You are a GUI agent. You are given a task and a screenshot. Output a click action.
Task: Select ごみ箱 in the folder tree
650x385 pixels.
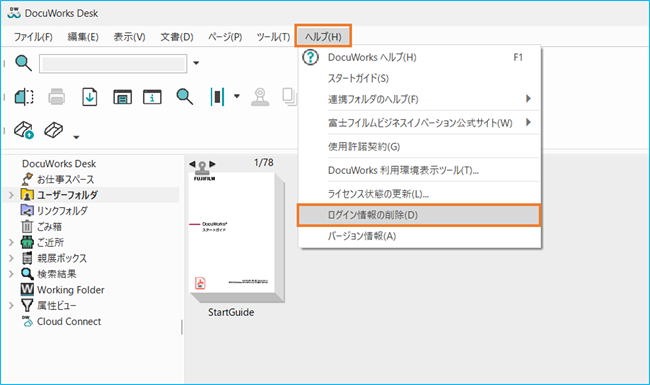pyautogui.click(x=49, y=227)
